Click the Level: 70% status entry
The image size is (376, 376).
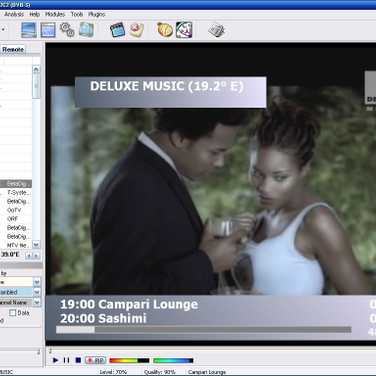coord(113,372)
